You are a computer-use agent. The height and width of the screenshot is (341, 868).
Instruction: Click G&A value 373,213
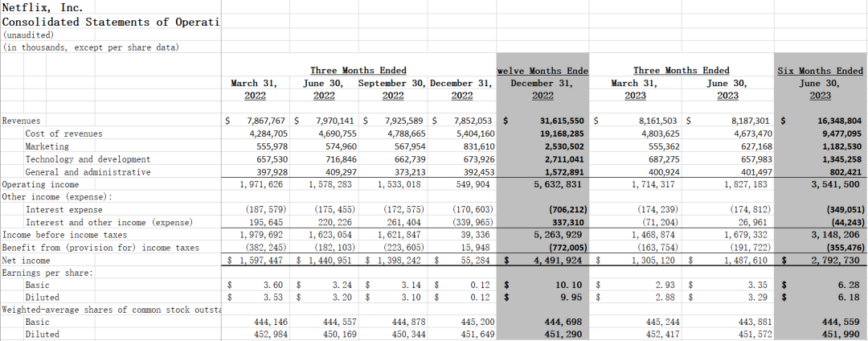pyautogui.click(x=409, y=171)
